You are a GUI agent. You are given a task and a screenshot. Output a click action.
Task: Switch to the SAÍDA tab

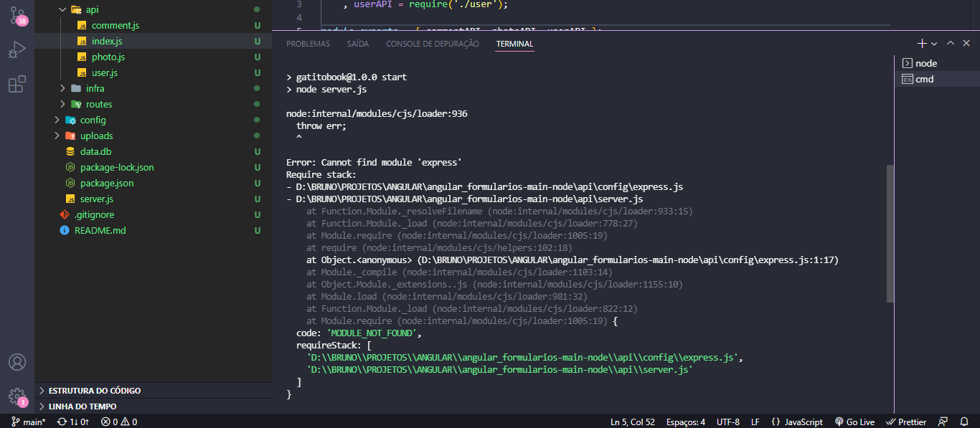(358, 44)
